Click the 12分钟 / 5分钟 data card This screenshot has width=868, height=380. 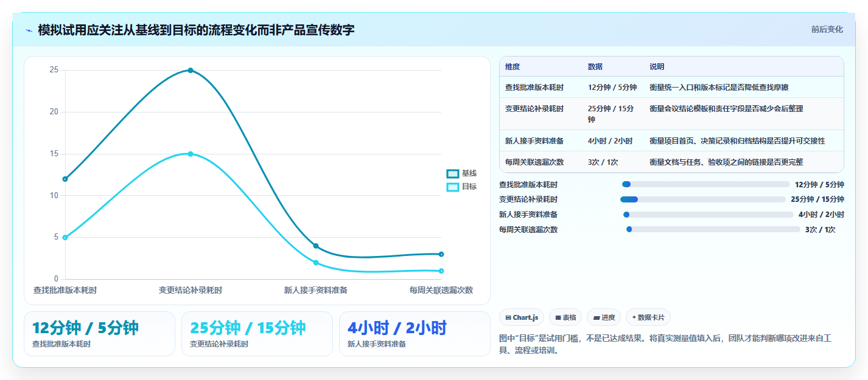[x=99, y=334]
